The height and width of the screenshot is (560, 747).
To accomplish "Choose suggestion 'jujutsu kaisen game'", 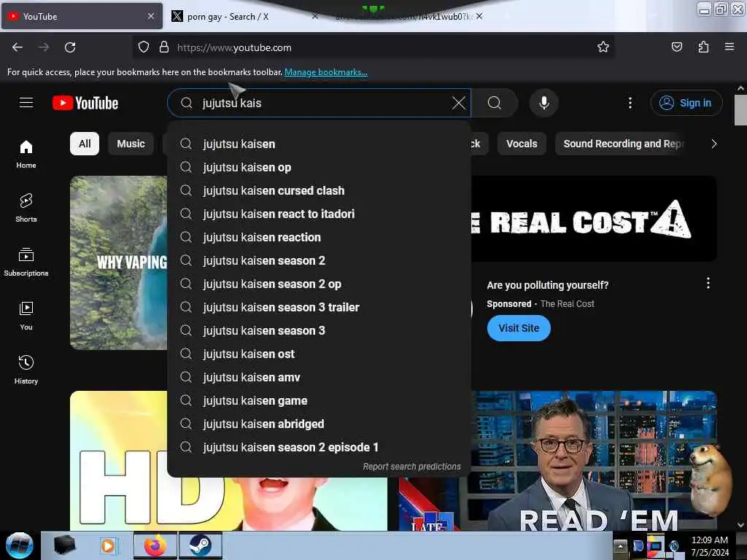I will (x=320, y=400).
